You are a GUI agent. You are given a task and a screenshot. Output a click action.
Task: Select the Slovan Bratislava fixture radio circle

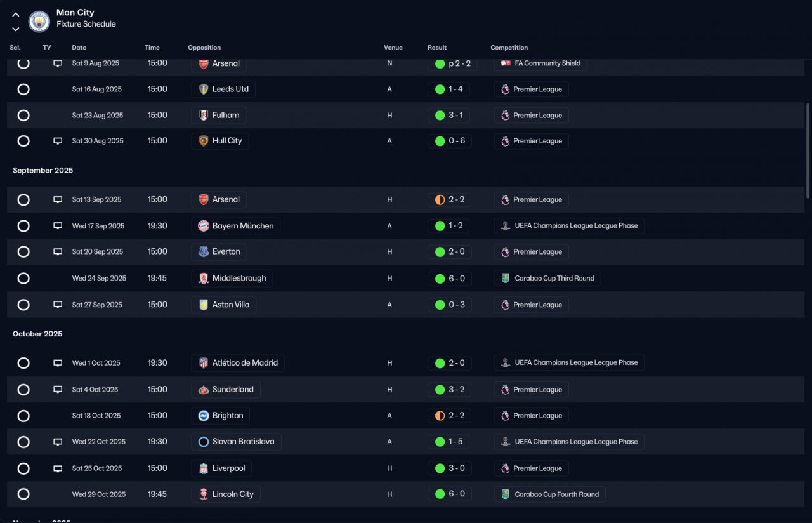pos(23,442)
